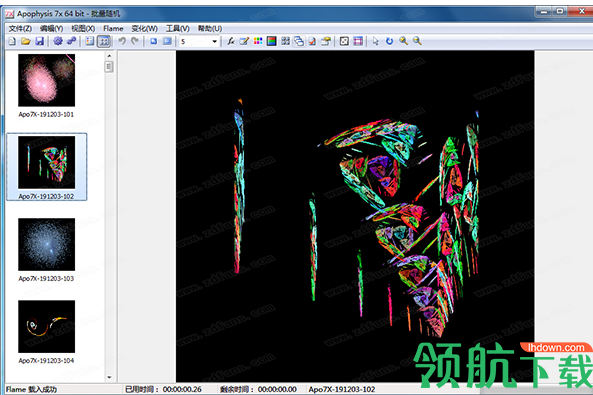Open the 变化(W) menu

[x=144, y=28]
